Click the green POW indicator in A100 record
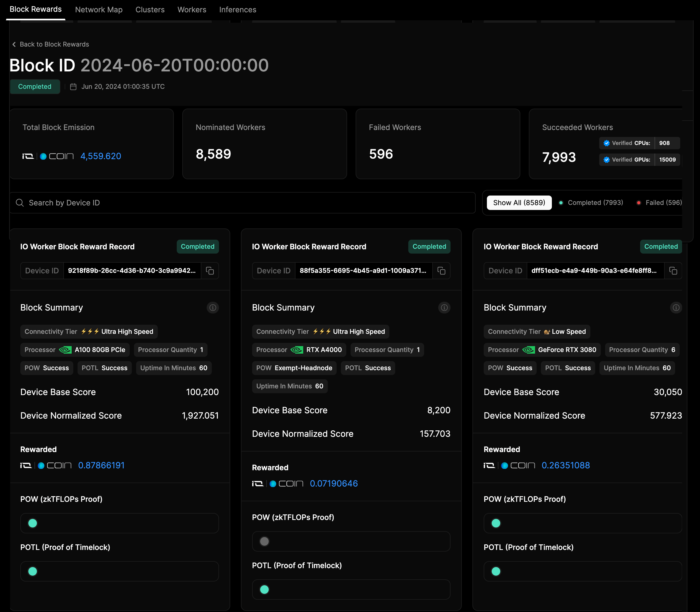Screen dimensions: 700x612 point(32,523)
